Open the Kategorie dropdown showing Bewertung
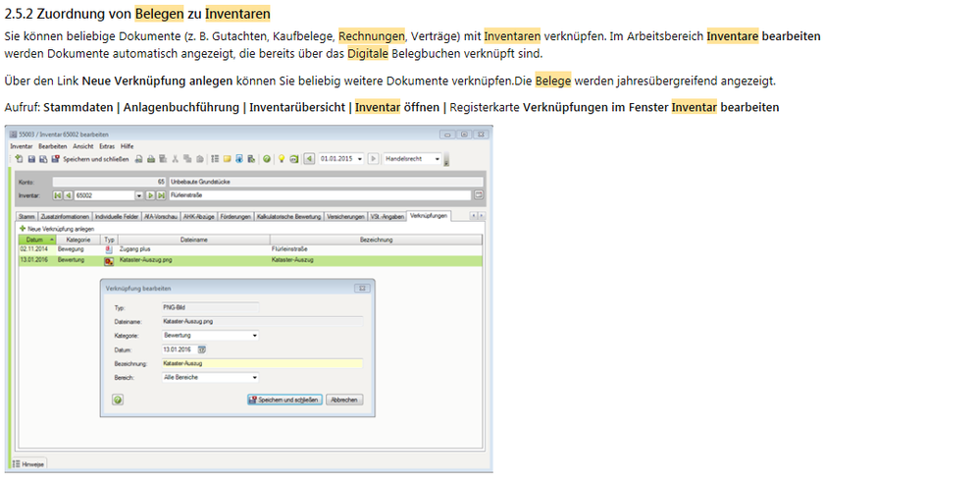Screen dimensions: 980x484 tap(254, 335)
